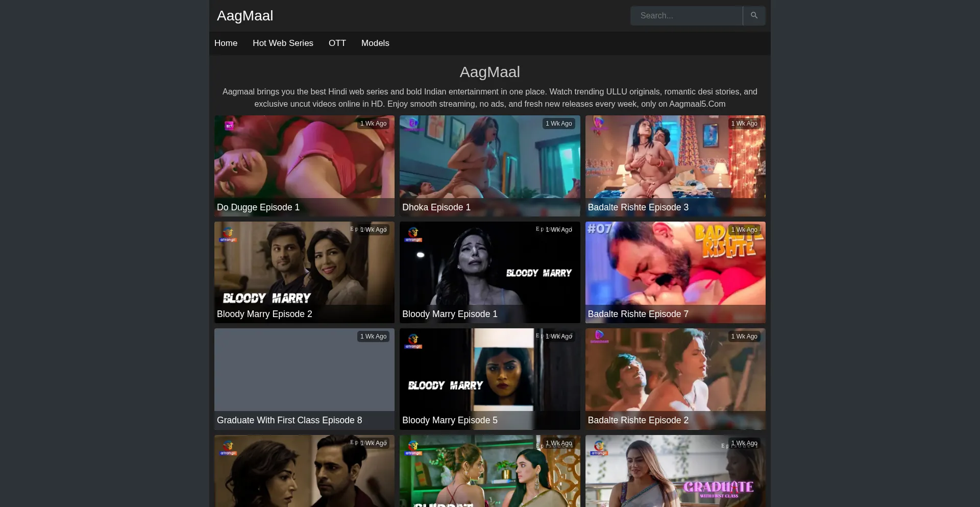
Task: Switch to the OTT tab
Action: [337, 43]
